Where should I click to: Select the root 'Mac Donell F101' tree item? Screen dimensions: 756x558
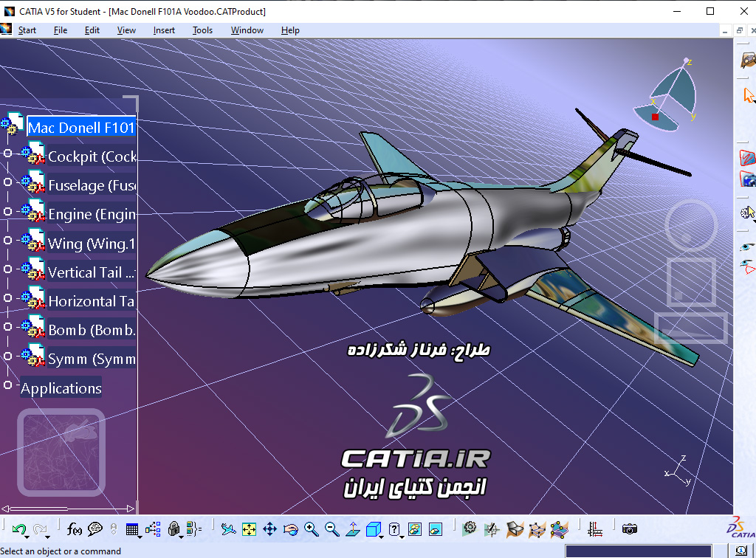[x=81, y=127]
